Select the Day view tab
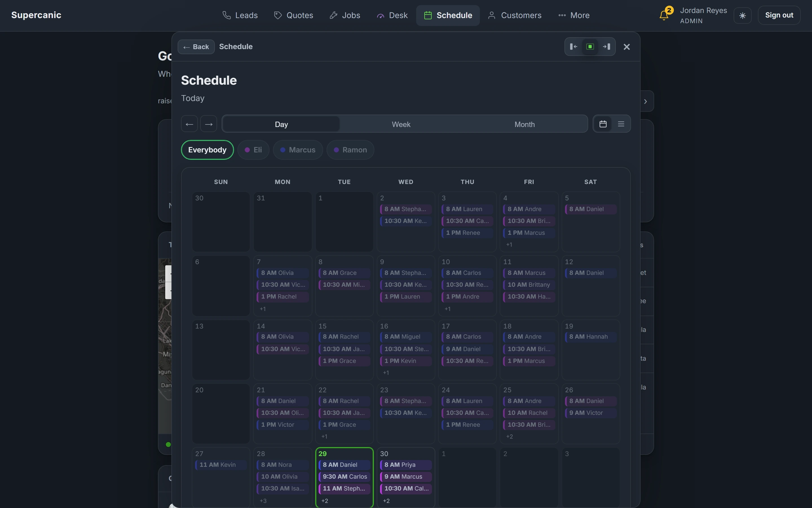The height and width of the screenshot is (508, 812). pos(281,124)
